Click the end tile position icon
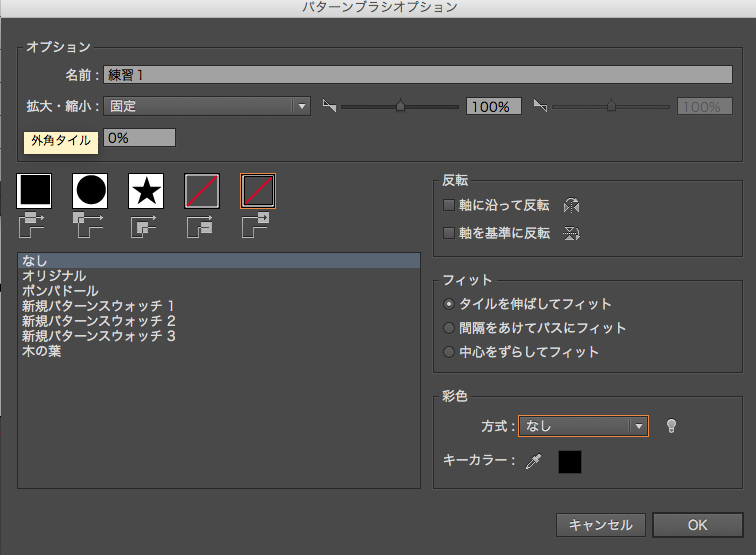The image size is (756, 555). coord(256,225)
